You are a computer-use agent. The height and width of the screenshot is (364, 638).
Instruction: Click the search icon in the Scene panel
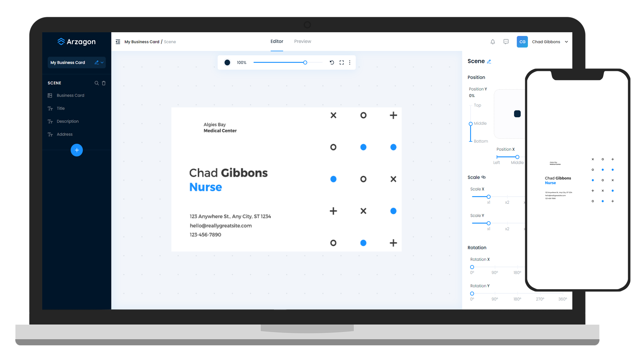pos(96,83)
